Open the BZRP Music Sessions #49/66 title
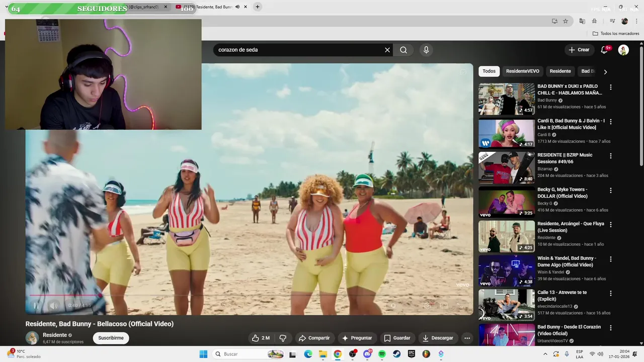The image size is (644, 362). pyautogui.click(x=565, y=158)
